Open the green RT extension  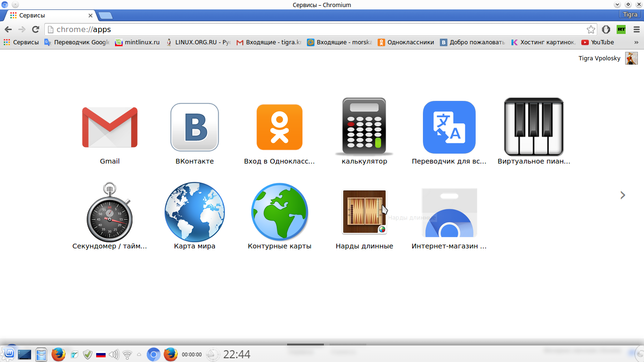point(621,30)
